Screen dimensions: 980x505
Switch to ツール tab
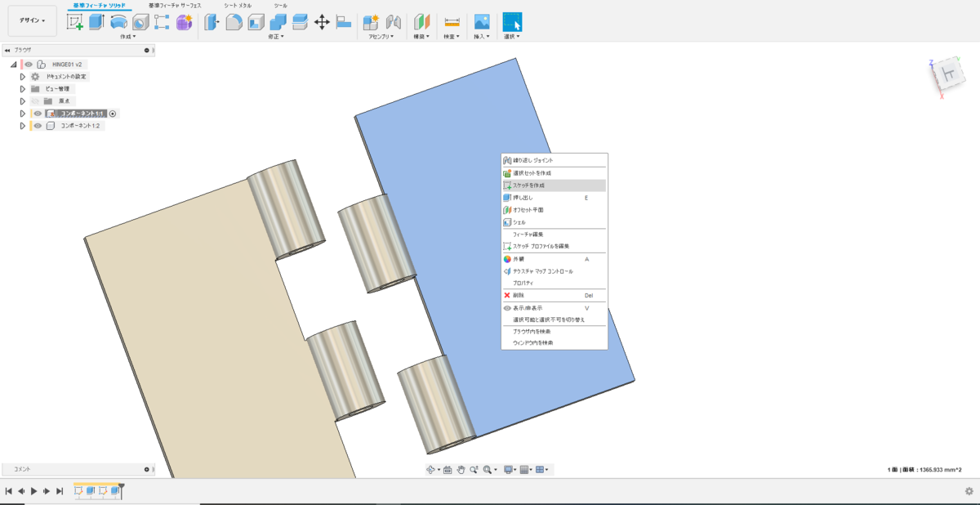(x=280, y=6)
